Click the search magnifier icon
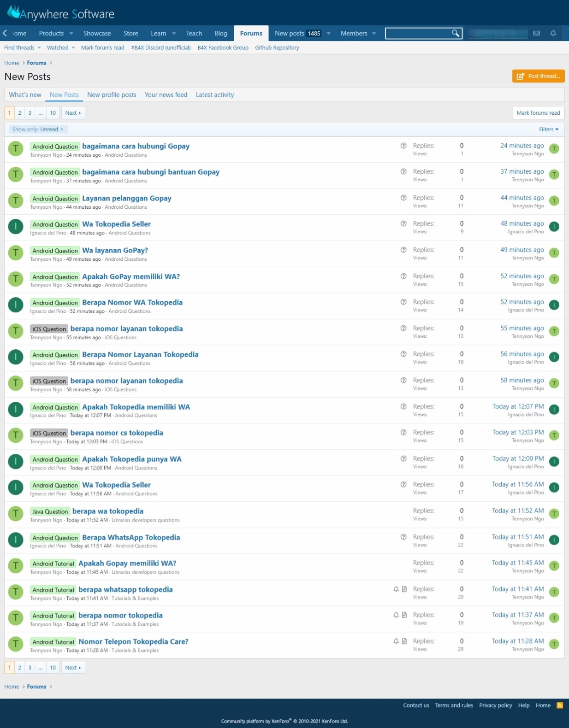569x728 pixels. coord(456,33)
